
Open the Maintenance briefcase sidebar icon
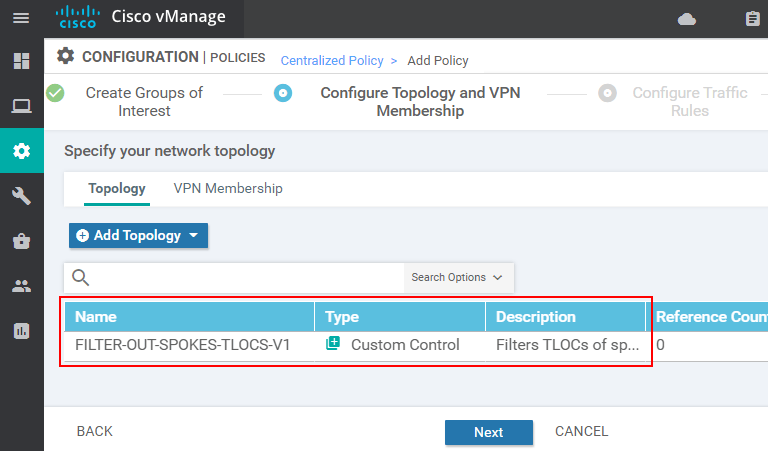21,241
